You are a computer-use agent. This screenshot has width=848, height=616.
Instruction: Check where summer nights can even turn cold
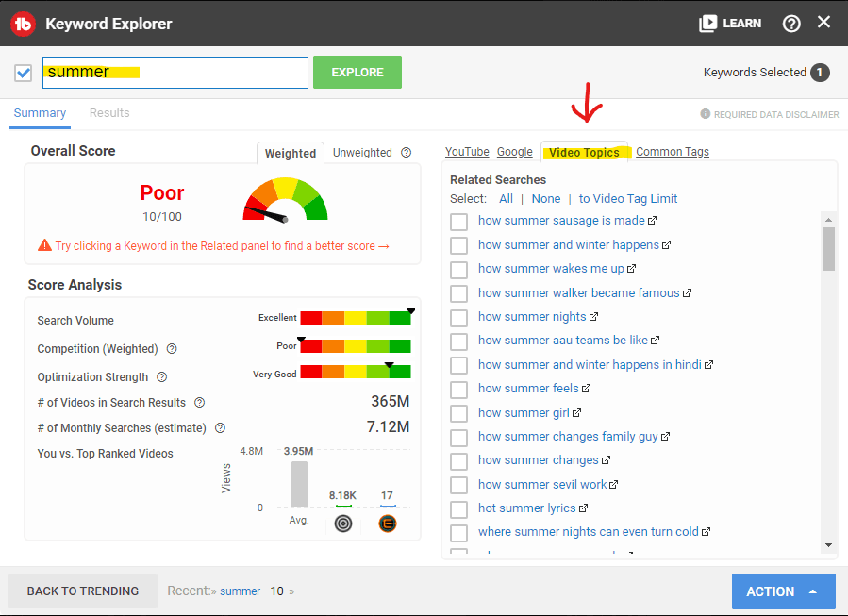(459, 533)
